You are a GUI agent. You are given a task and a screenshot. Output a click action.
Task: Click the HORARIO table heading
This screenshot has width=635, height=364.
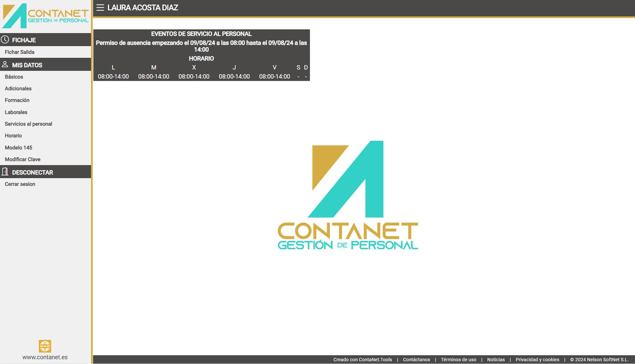coord(201,59)
